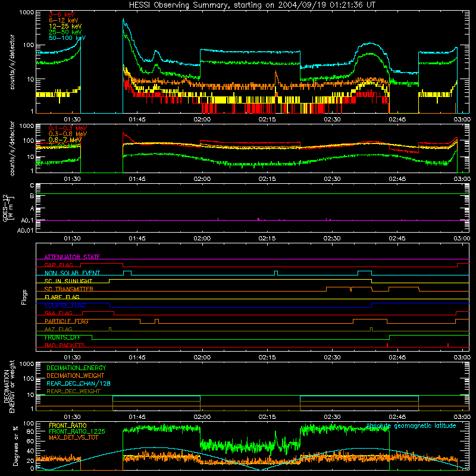Click counts/s/detector axis title of MeV plot

(x=12, y=148)
